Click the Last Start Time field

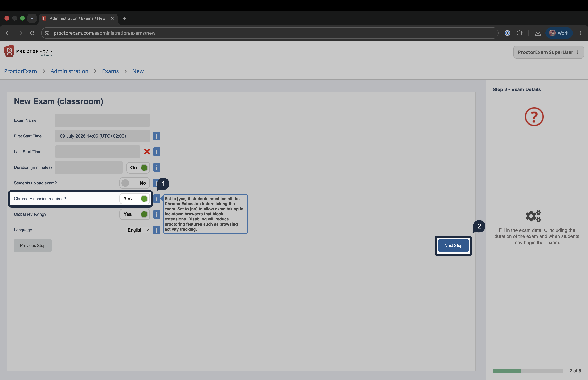tap(98, 152)
